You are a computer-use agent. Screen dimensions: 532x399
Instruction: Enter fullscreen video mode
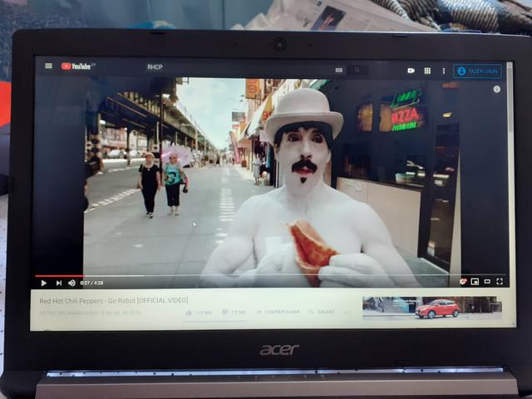tap(500, 282)
